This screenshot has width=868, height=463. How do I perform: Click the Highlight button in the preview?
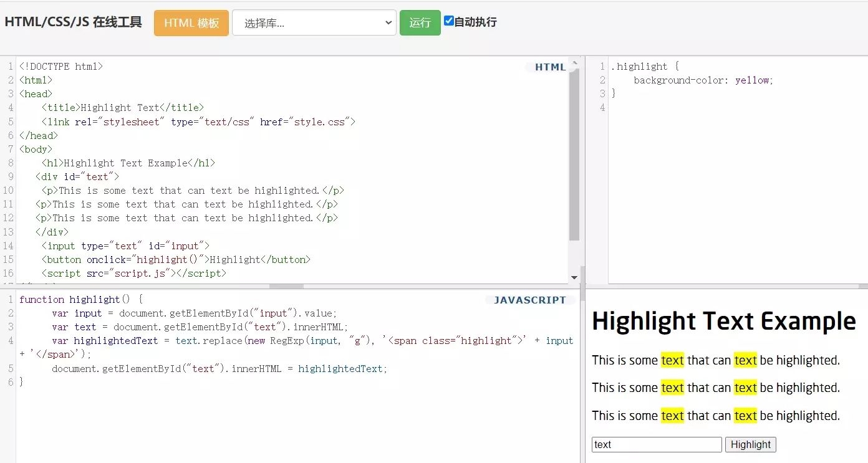coord(751,444)
